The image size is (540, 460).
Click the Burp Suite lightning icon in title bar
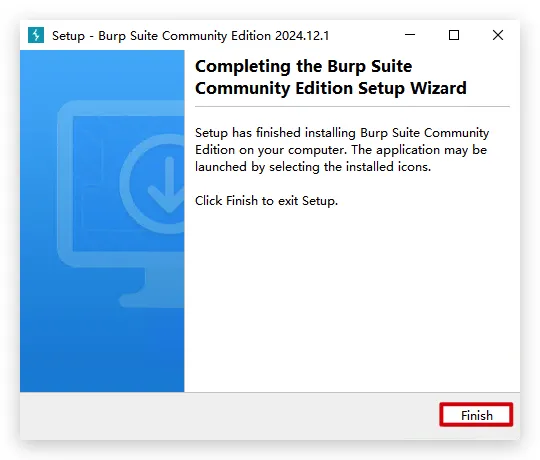[36, 35]
